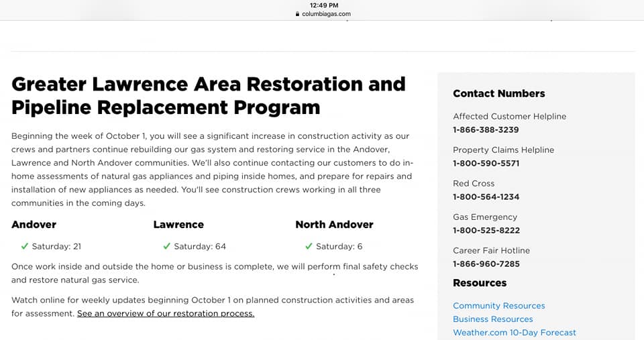The image size is (644, 340).
Task: Click the 'Red Cross' label
Action: point(474,184)
